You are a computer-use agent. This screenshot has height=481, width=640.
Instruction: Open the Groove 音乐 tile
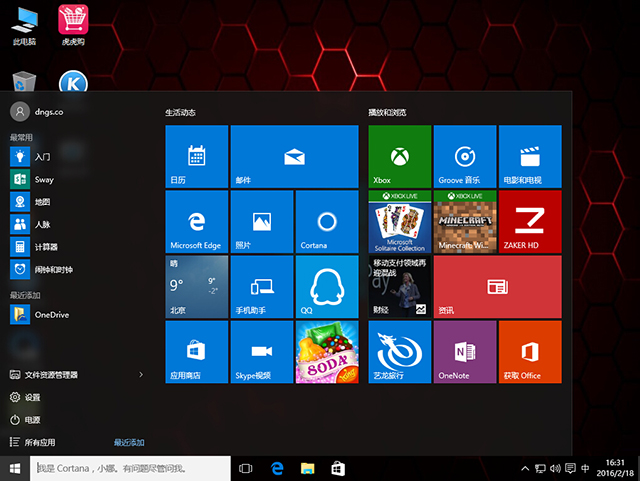(x=464, y=156)
